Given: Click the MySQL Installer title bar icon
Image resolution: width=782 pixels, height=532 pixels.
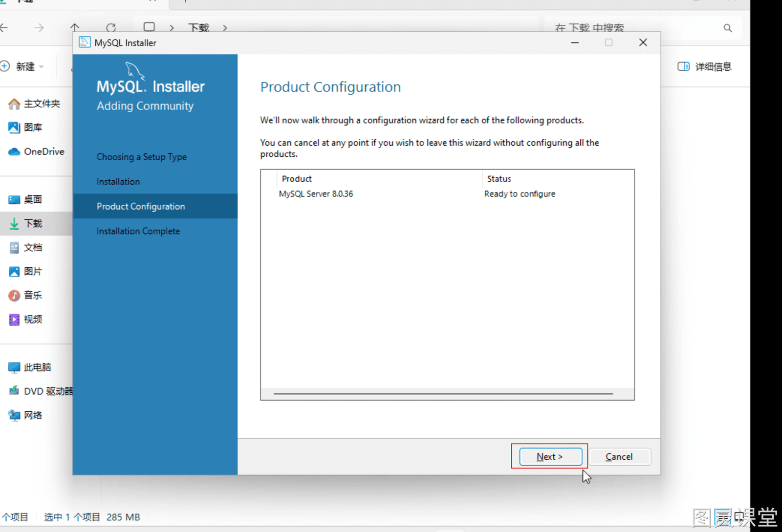Looking at the screenshot, I should pyautogui.click(x=85, y=43).
